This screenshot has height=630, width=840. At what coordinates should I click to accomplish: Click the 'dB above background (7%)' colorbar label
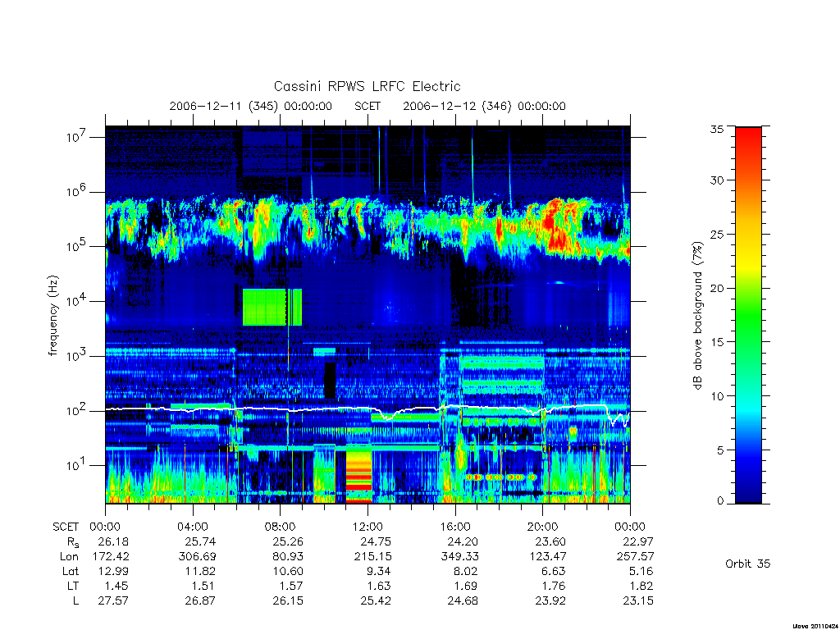point(697,316)
